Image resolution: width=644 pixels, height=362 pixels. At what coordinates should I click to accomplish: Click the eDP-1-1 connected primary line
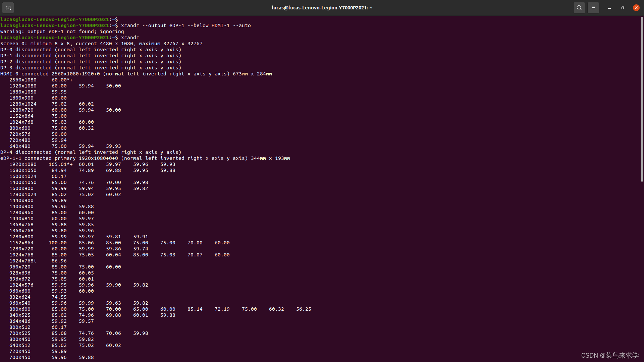point(145,158)
